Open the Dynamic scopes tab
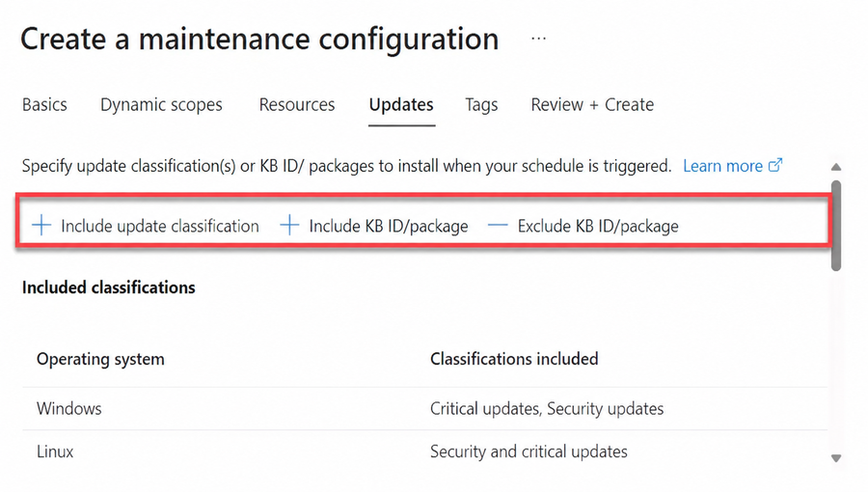 [161, 104]
